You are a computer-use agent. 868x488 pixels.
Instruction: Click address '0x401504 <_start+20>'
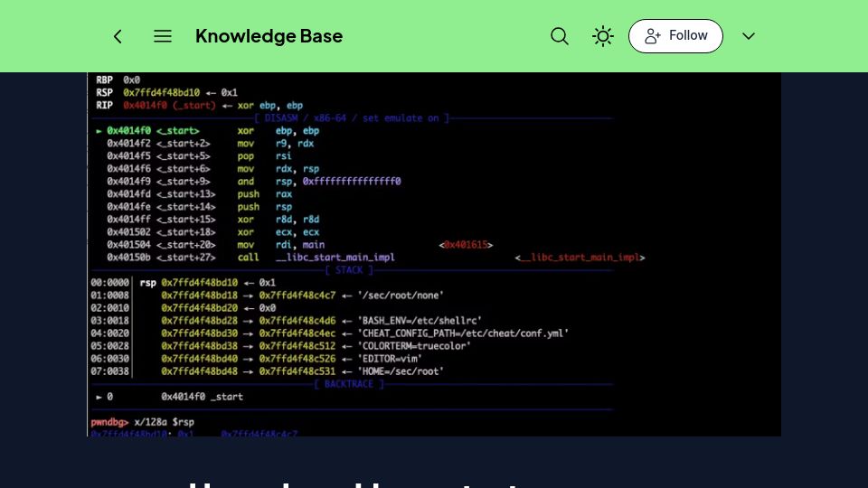(x=161, y=245)
